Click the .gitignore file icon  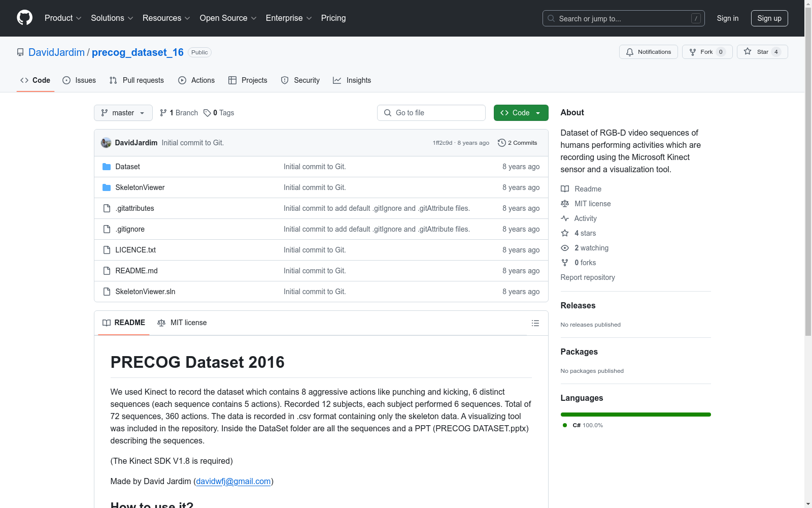107,229
